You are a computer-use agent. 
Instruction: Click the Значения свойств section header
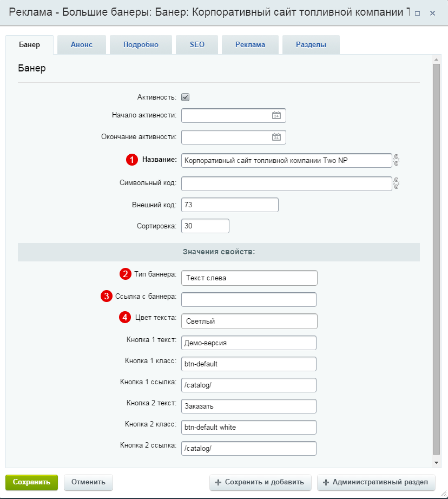point(219,252)
